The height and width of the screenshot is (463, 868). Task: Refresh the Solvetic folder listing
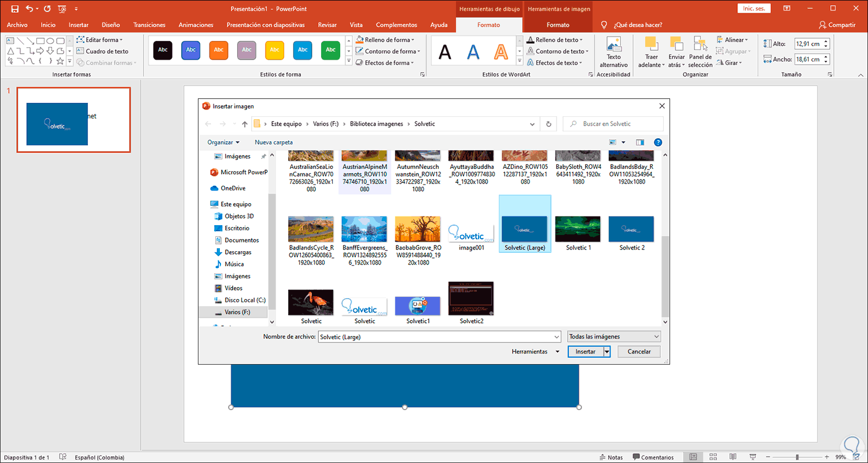tap(549, 124)
